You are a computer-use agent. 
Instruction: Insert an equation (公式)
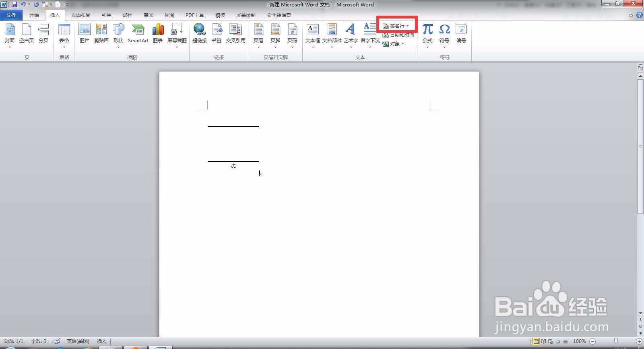click(x=427, y=36)
